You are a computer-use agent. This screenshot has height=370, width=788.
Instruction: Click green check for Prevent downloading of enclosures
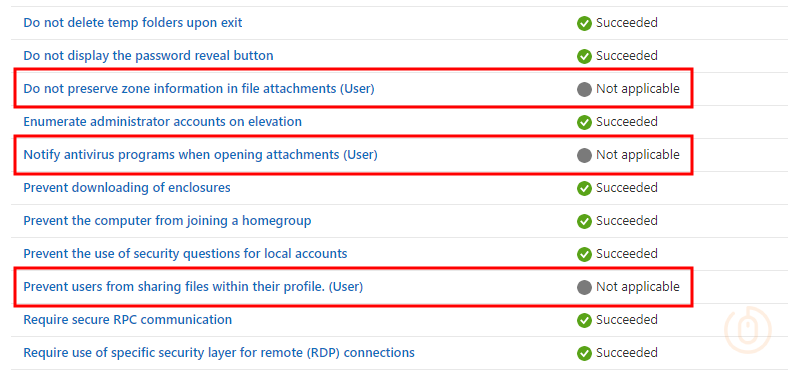click(x=584, y=189)
